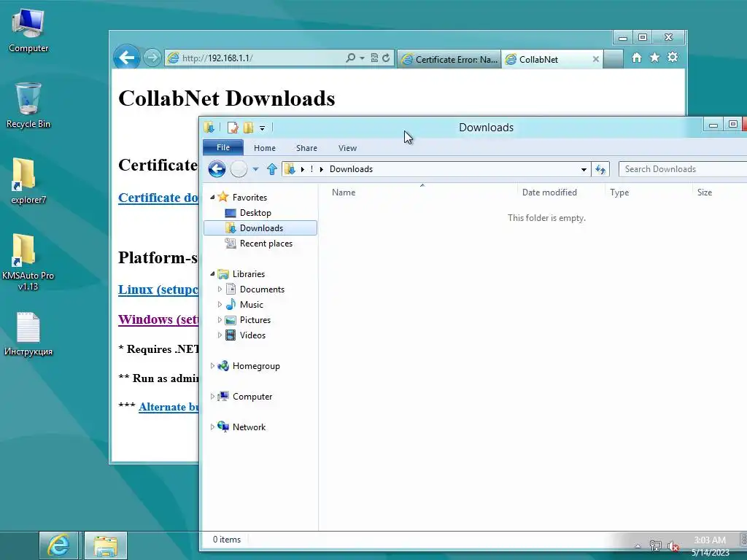Image resolution: width=747 pixels, height=560 pixels.
Task: Click Downloads in the breadcrumb path
Action: [351, 169]
